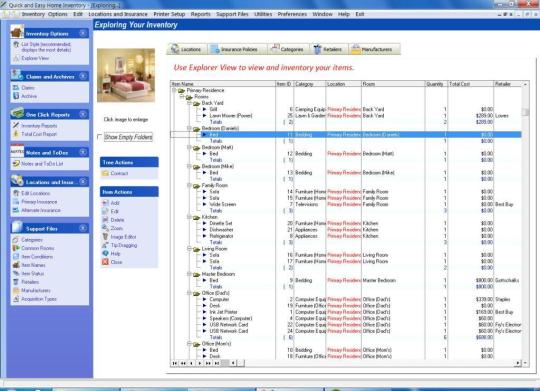This screenshot has width=540, height=391.
Task: Click the Add item action icon
Action: coord(105,203)
